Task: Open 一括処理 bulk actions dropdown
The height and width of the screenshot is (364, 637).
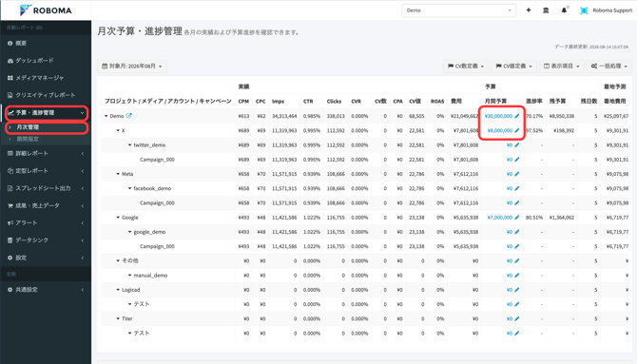Action: coord(609,67)
